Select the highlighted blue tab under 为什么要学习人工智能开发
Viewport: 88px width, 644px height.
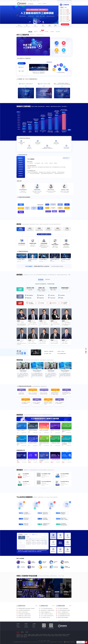pos(22,63)
